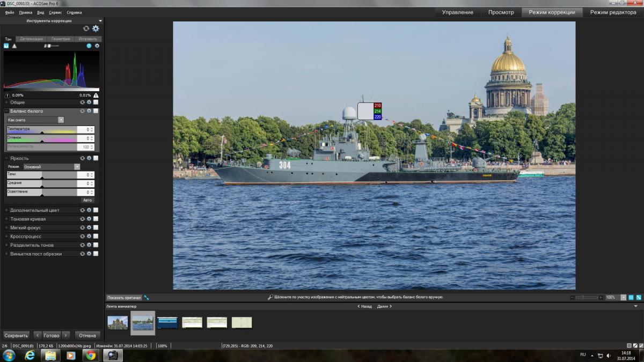Open the 'Как снято' white balance dropdown
Image resolution: width=644 pixels, height=362 pixels.
[x=35, y=120]
